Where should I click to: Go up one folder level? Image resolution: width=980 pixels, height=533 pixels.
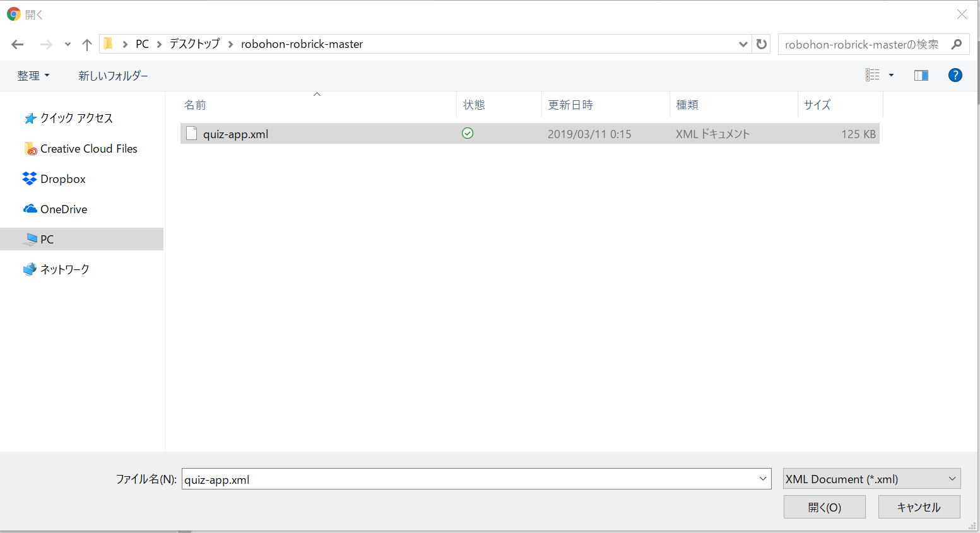87,44
